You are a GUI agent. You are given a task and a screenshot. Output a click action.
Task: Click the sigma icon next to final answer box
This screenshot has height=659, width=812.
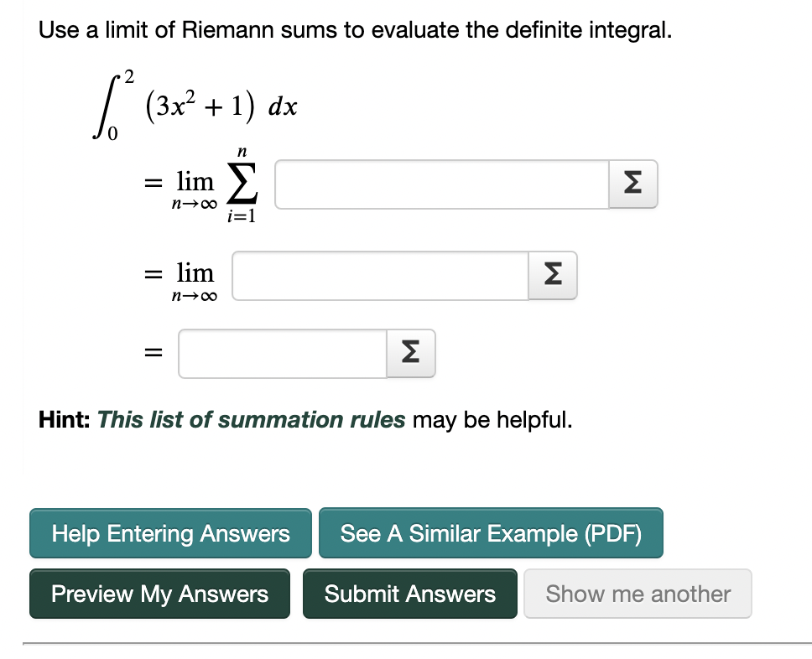click(411, 354)
